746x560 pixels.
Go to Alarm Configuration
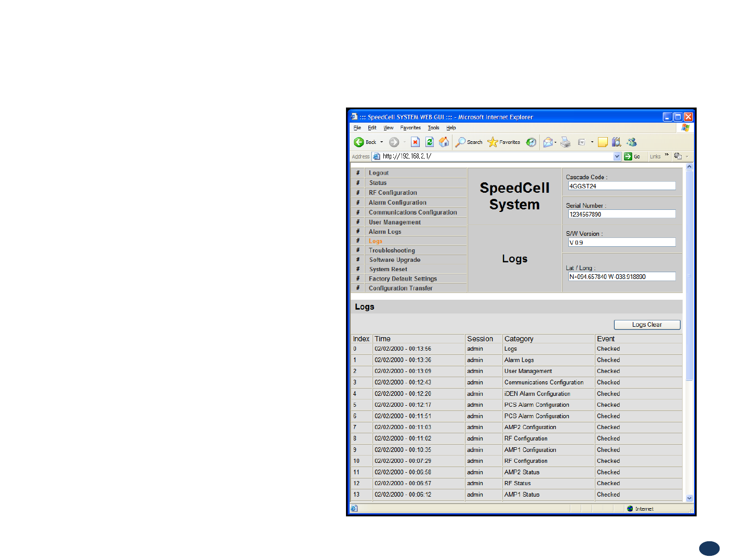(397, 203)
